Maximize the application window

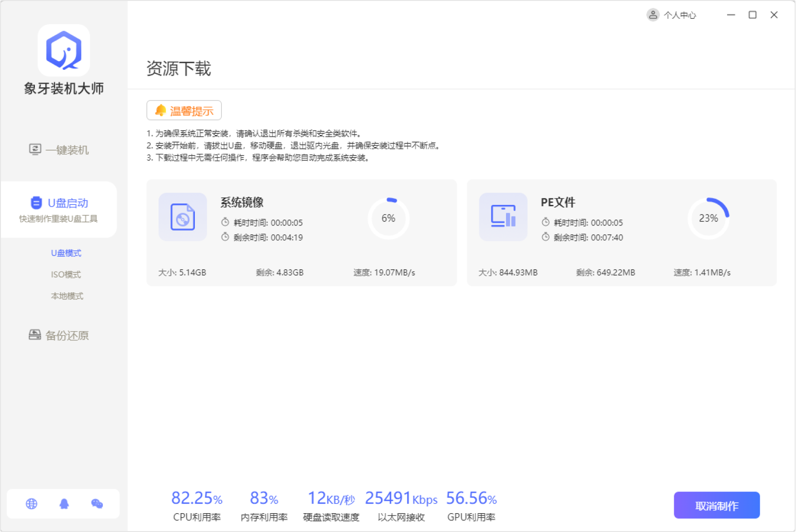point(752,15)
